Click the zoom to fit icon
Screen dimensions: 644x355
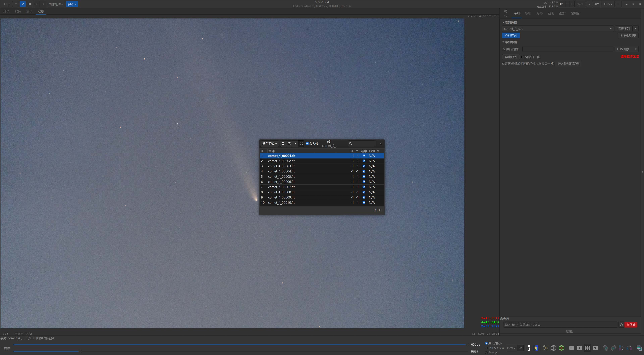point(587,348)
